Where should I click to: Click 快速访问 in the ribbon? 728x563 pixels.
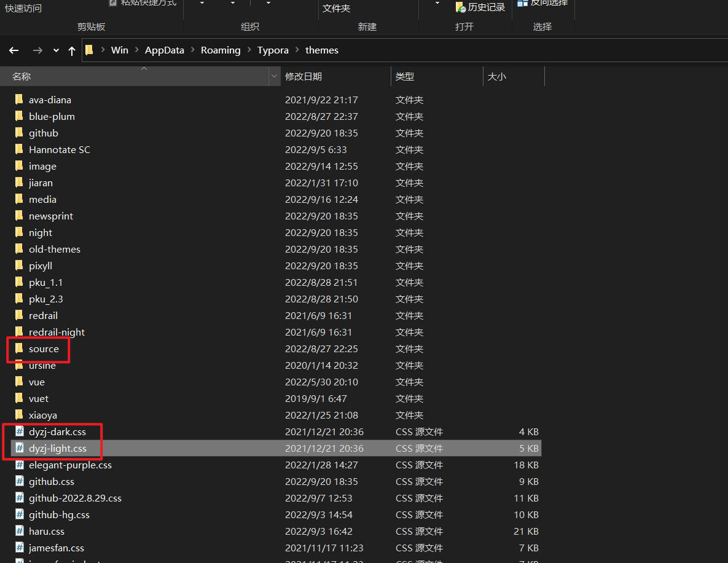pyautogui.click(x=23, y=9)
